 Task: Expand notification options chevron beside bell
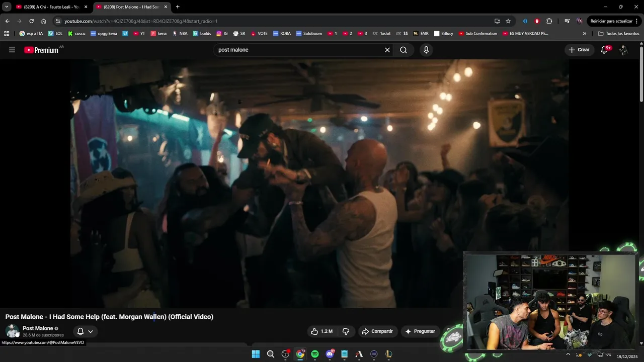pyautogui.click(x=91, y=331)
